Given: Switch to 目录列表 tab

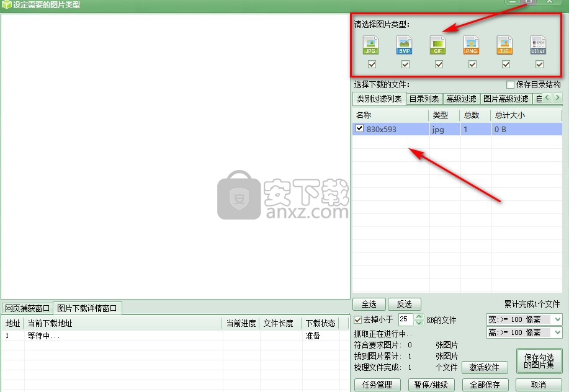Looking at the screenshot, I should pyautogui.click(x=424, y=99).
